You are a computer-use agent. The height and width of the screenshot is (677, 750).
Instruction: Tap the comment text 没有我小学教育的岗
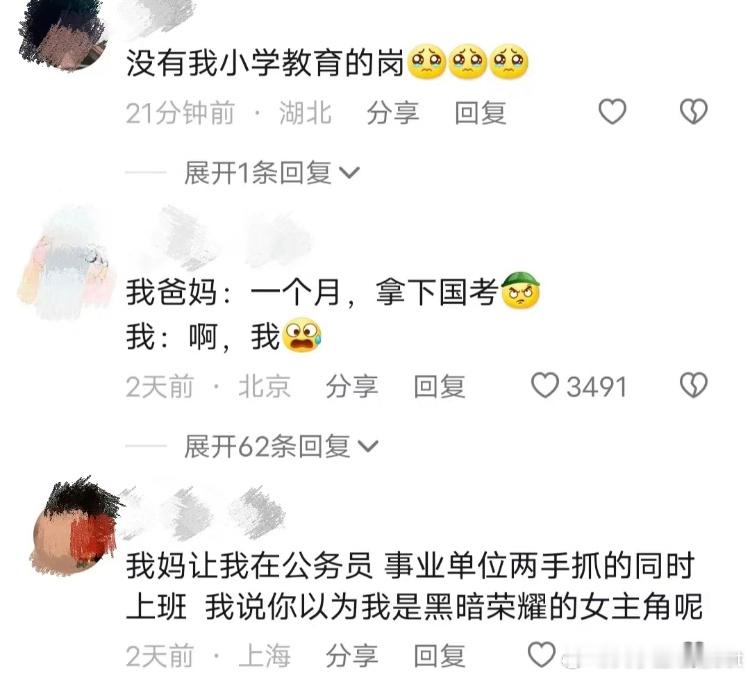tap(265, 63)
